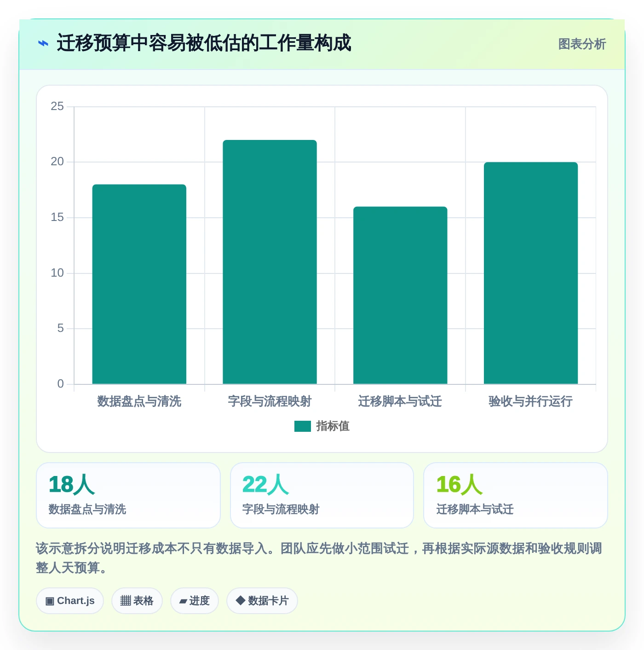Click the grid icon in 表格 tag
Image resolution: width=644 pixels, height=650 pixels.
click(x=126, y=601)
